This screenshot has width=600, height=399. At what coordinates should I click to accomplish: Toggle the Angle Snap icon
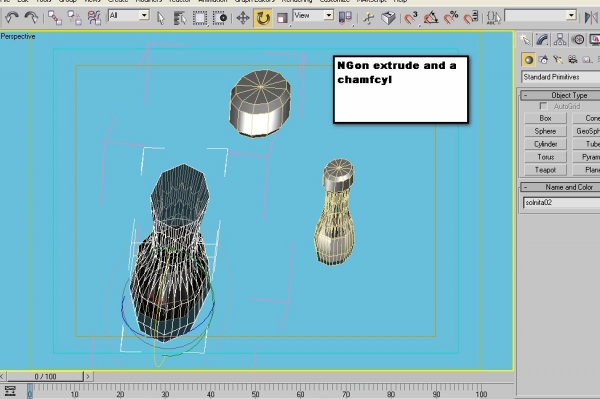coord(431,18)
